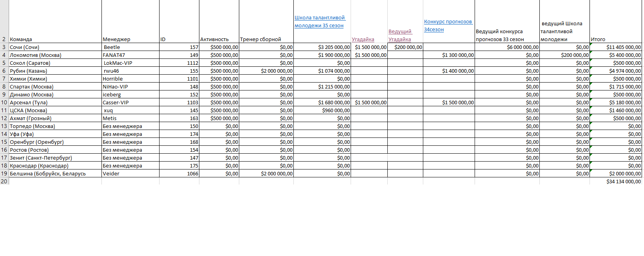Click the $3 205 000,00 cell

[334, 47]
